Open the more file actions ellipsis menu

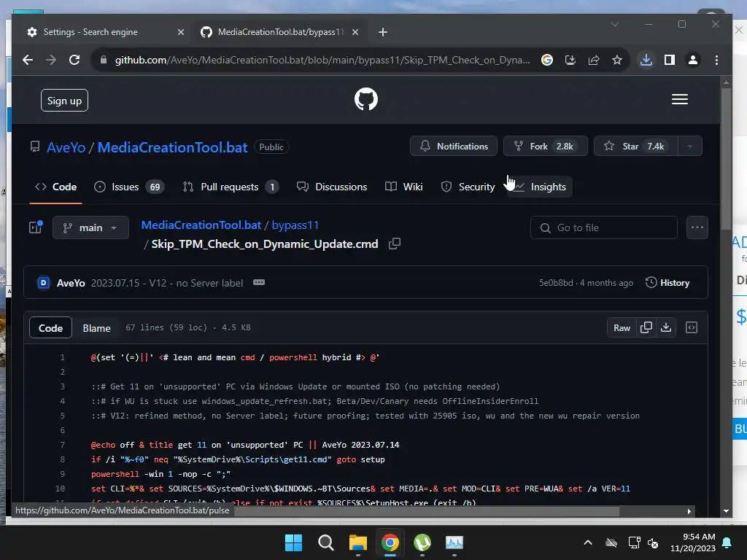click(x=697, y=227)
